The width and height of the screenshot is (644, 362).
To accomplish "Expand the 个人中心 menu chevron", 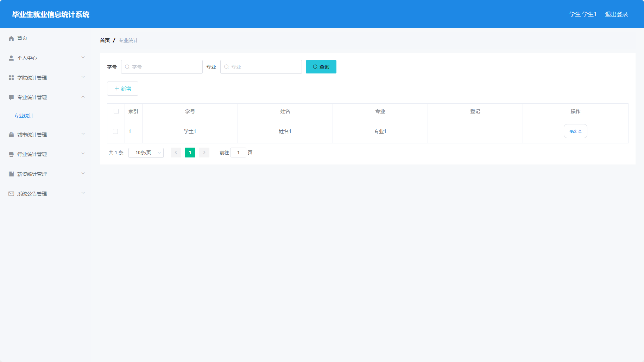I will [x=83, y=57].
